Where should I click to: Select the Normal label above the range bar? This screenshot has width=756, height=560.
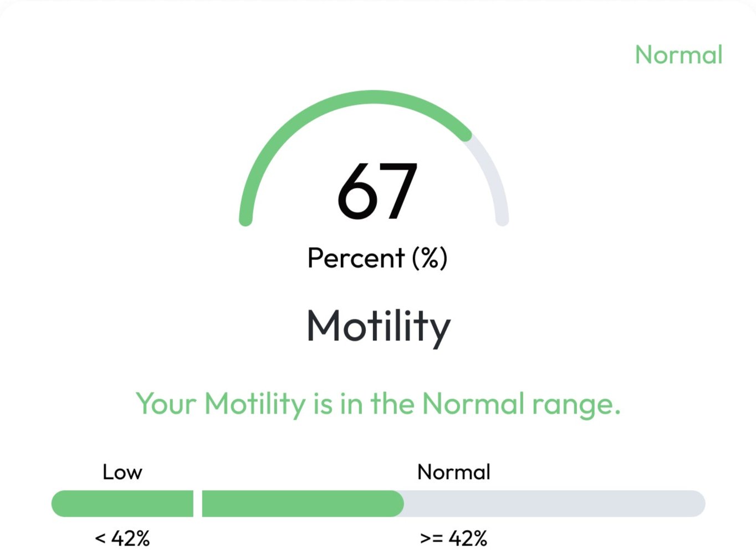point(453,472)
